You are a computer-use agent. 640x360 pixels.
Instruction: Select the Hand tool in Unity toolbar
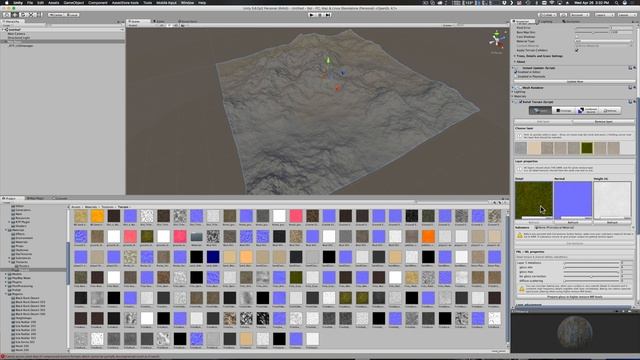point(7,15)
